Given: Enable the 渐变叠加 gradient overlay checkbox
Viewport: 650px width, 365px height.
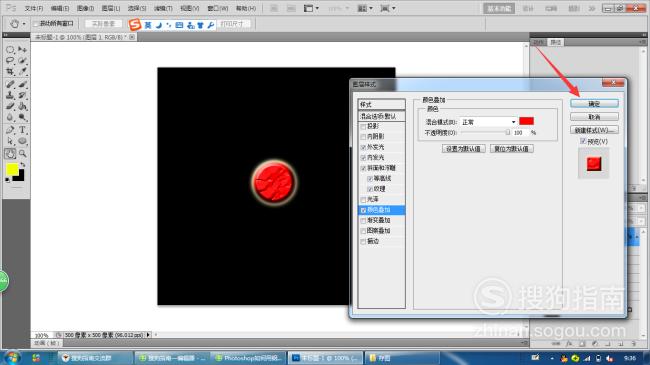Looking at the screenshot, I should pyautogui.click(x=363, y=221).
